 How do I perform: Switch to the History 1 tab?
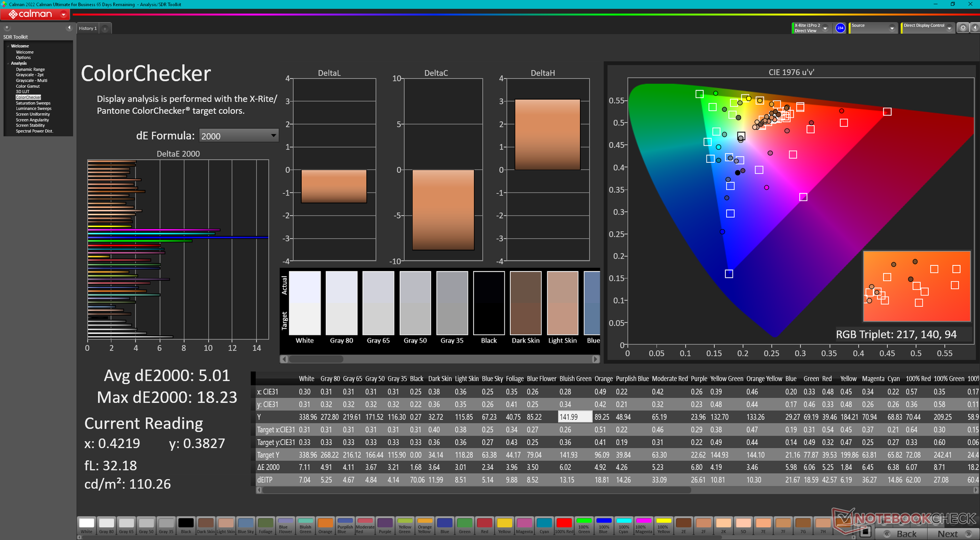(x=88, y=29)
